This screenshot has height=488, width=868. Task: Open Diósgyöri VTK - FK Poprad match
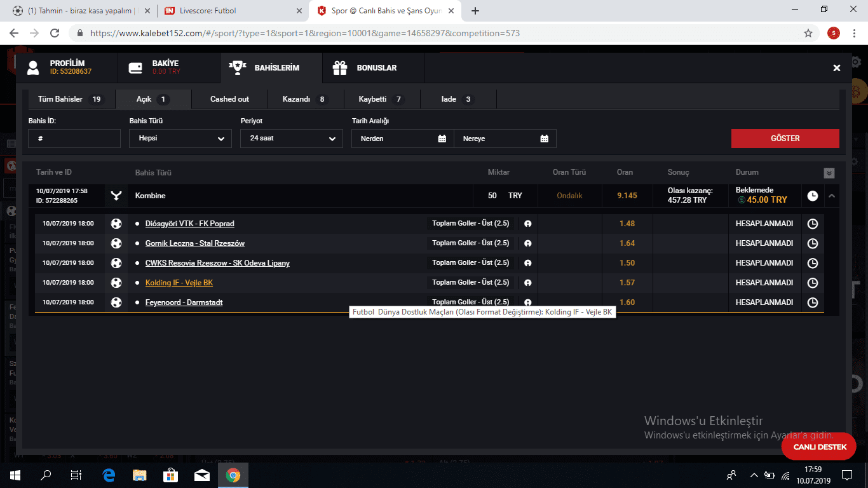[x=189, y=224]
